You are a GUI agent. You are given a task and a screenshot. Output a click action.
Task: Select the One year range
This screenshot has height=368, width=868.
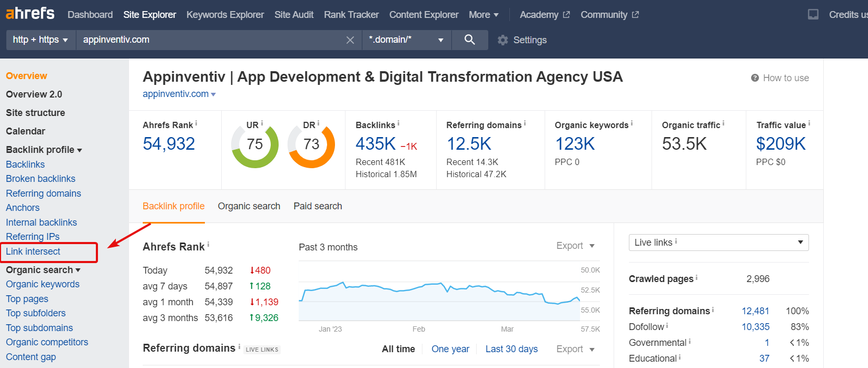click(x=450, y=349)
